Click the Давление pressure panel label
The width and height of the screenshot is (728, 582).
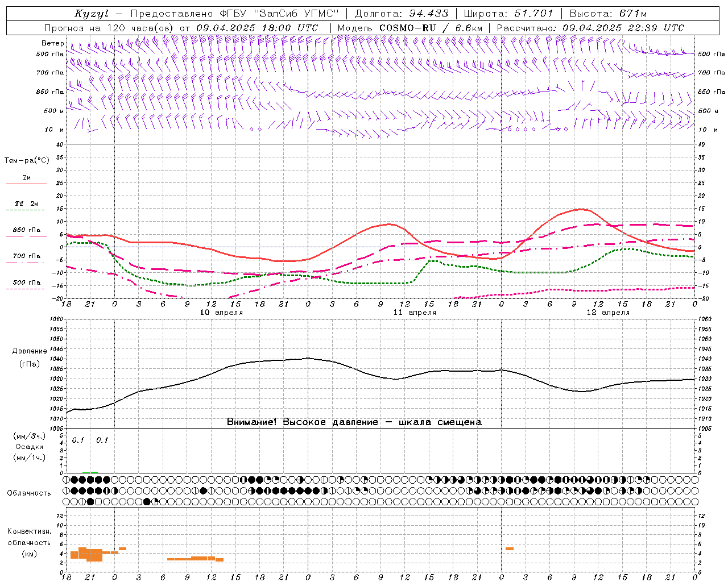coord(30,351)
